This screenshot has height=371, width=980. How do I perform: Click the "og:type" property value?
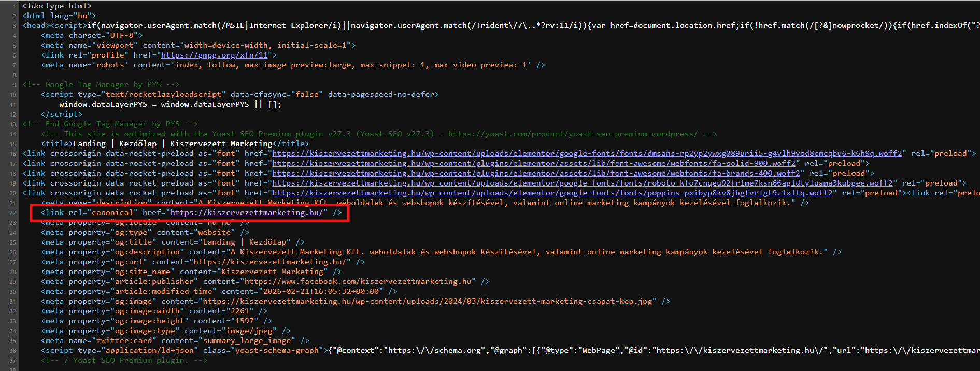131,232
